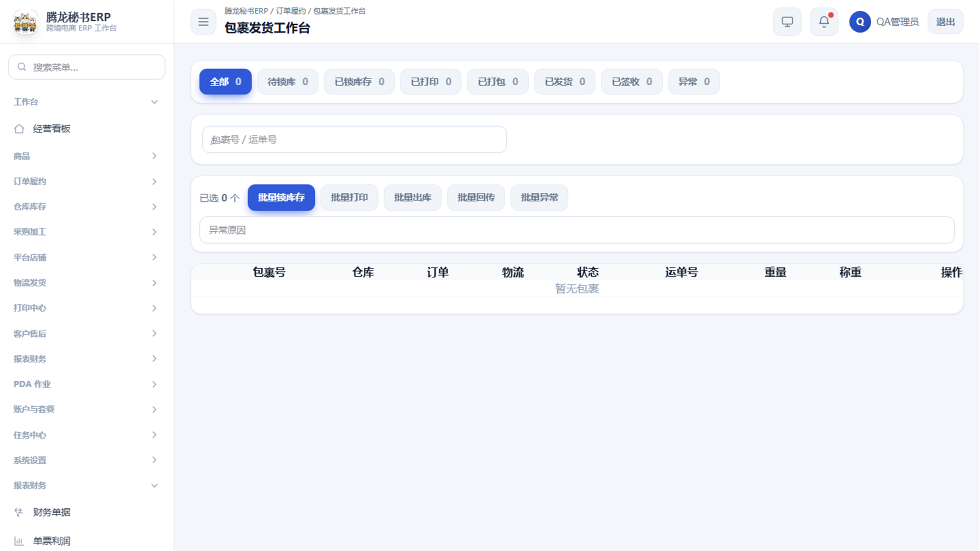Viewport: 980px width, 551px height.
Task: Expand the 仓库库存 menu group
Action: [87, 207]
